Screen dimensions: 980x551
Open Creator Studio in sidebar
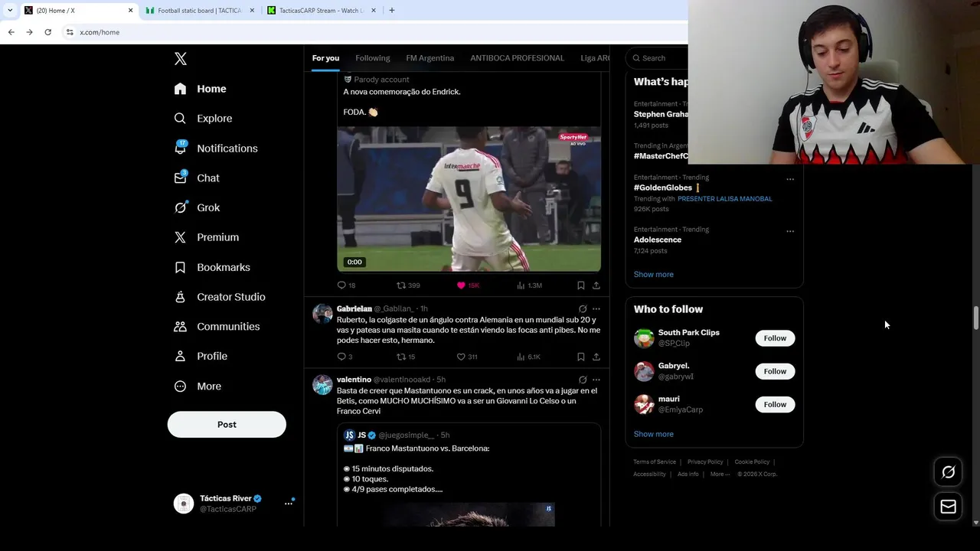220,297
